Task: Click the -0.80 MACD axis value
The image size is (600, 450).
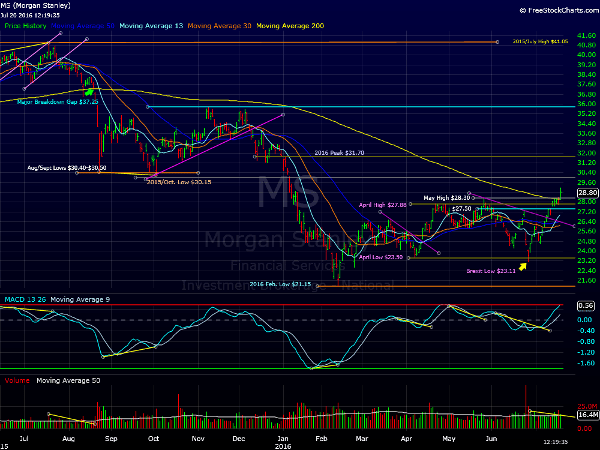Action: (x=586, y=341)
